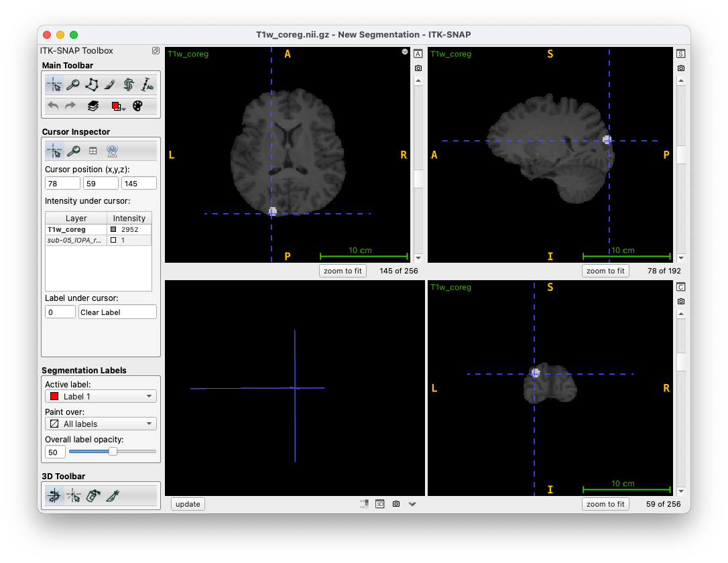
Task: Click the Clear Label name field
Action: (117, 312)
